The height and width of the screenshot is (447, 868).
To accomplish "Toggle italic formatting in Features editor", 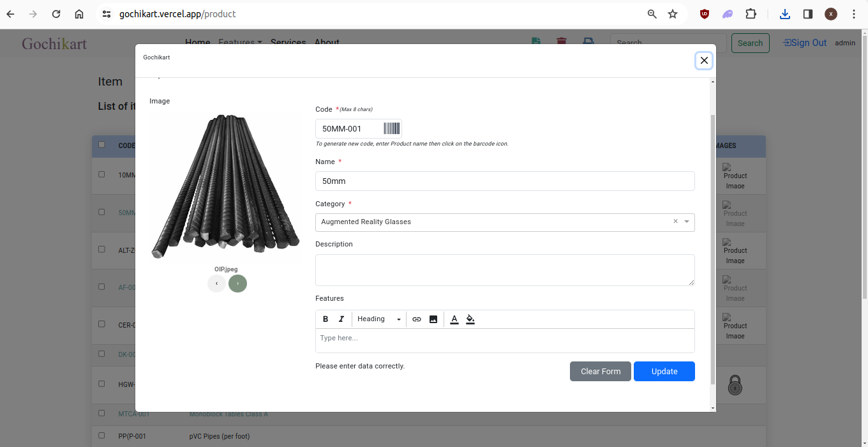I will (341, 319).
